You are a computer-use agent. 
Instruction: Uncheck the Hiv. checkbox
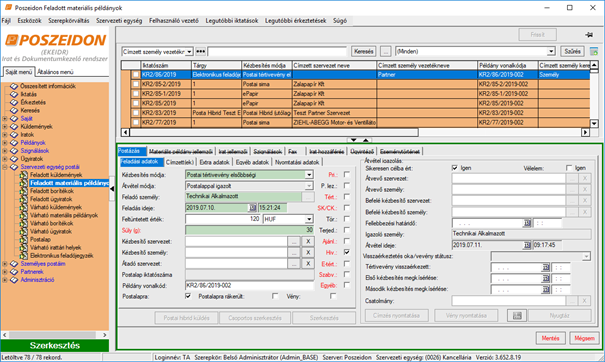tap(347, 252)
